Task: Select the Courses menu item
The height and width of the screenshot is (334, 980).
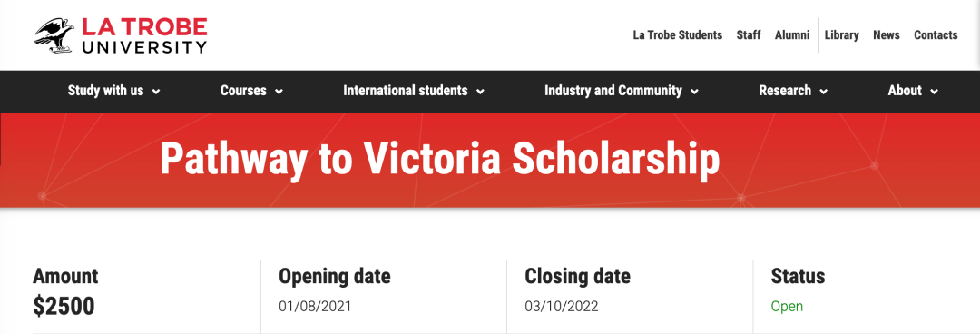Action: pos(243,91)
